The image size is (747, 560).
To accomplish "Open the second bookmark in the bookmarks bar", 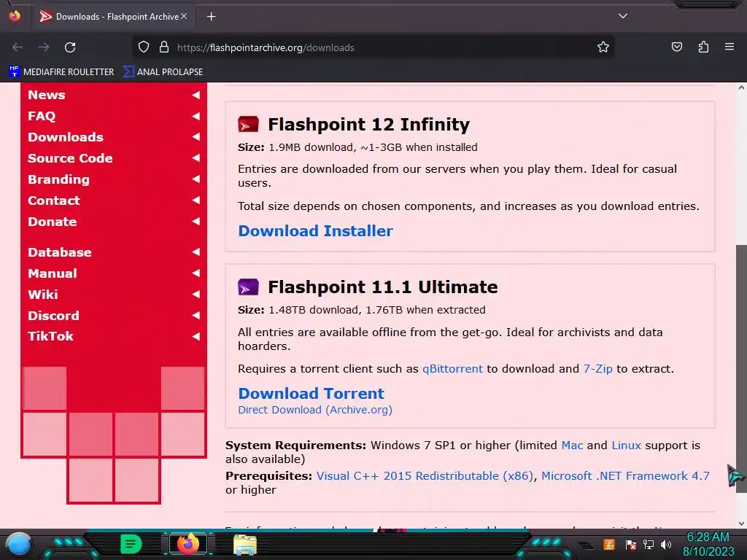I will point(163,72).
